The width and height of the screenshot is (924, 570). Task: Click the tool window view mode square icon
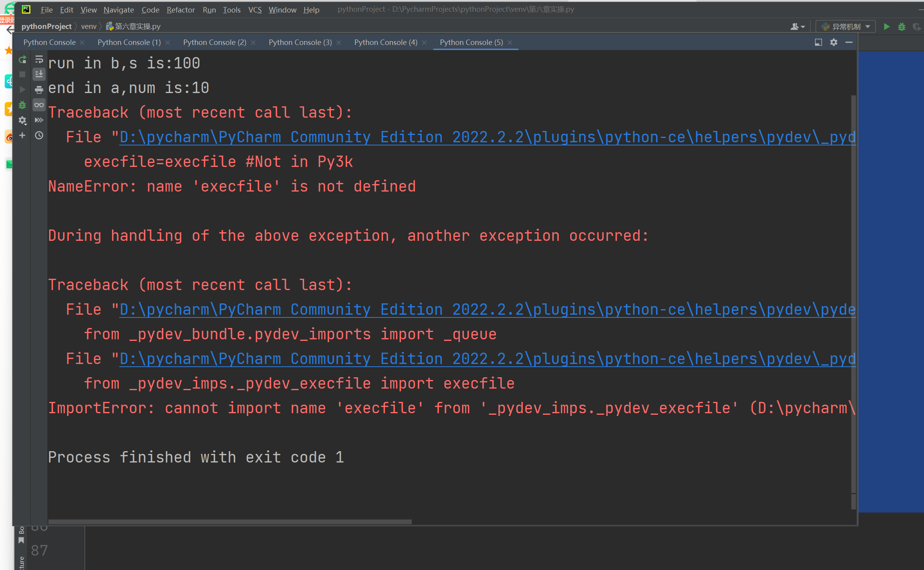tap(819, 42)
